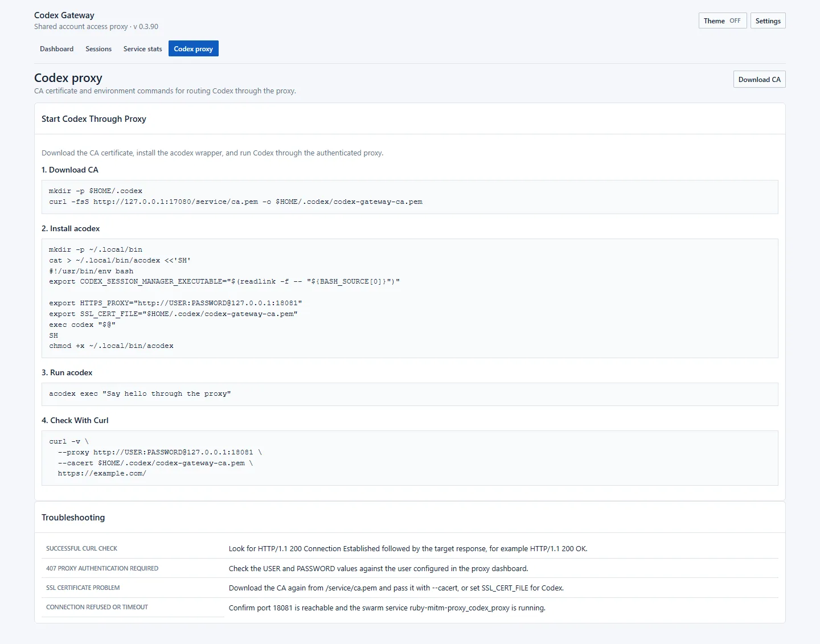Click the 'cat > ~/.local/bin/acodex' line
Screen dimensions: 820x644
(x=120, y=260)
